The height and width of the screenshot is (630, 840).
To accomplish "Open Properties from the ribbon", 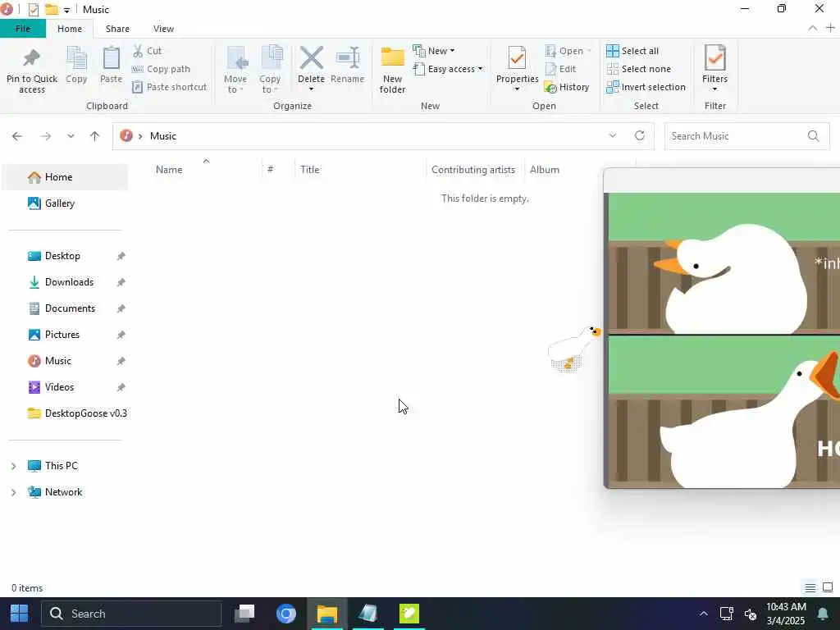I will pos(517,68).
